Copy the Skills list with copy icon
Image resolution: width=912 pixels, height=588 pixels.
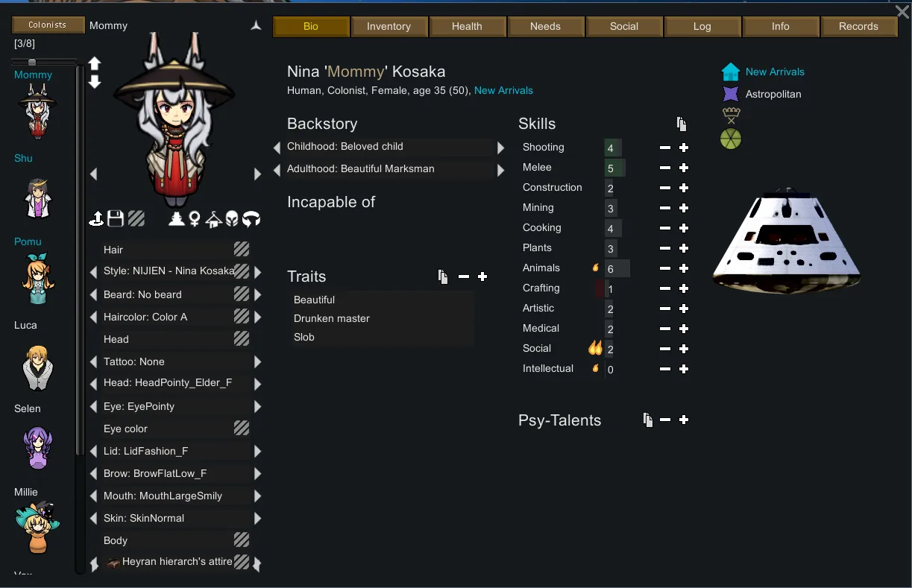click(x=681, y=124)
